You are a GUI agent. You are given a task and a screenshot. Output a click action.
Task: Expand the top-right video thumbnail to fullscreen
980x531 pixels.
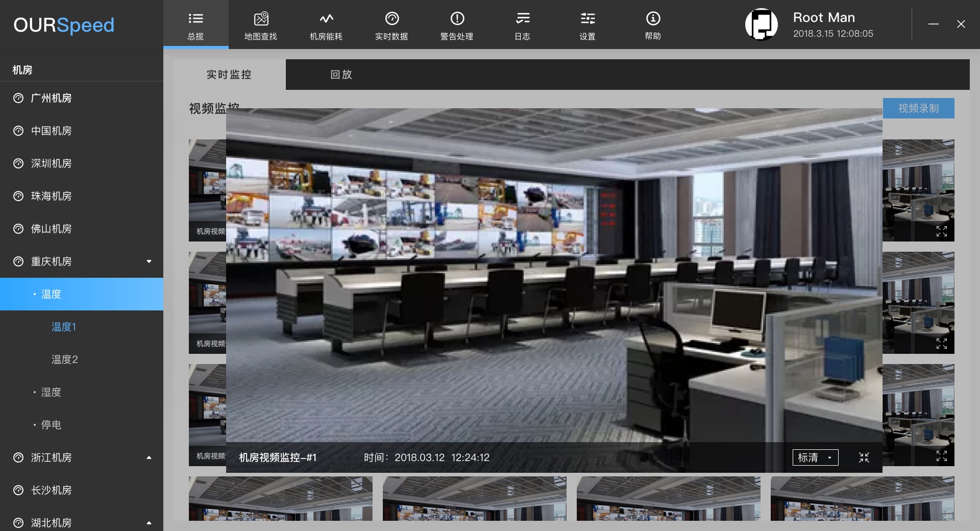[942, 231]
